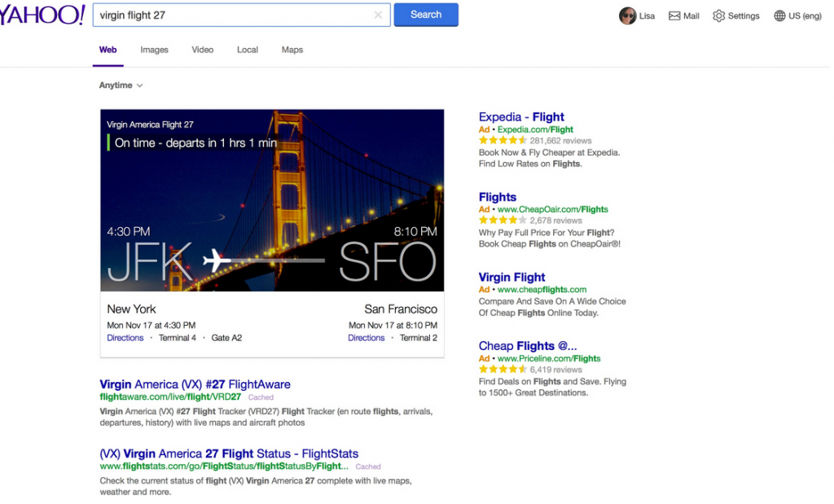834x504 pixels.
Task: Click '6,419 reviews' text
Action: coord(555,370)
